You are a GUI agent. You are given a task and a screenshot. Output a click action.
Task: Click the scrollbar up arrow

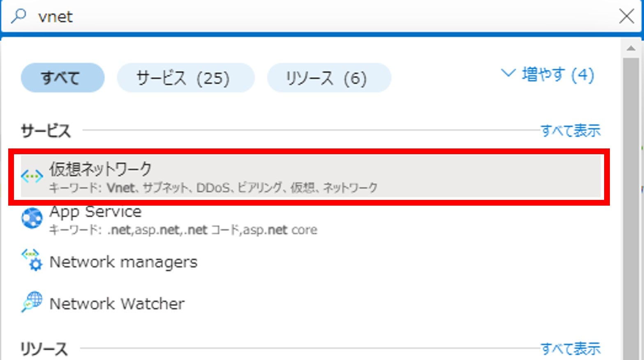coord(631,49)
